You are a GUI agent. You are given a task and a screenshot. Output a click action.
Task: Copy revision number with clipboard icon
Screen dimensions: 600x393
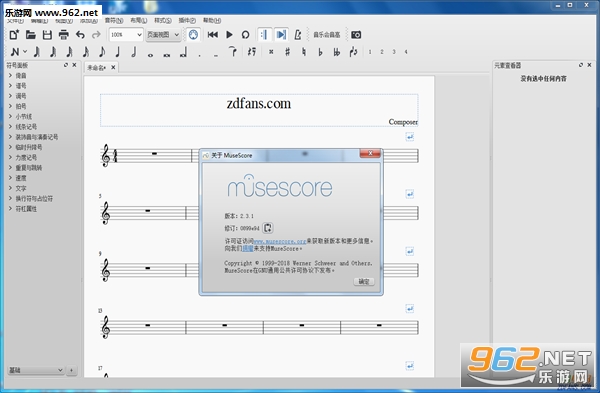(267, 228)
